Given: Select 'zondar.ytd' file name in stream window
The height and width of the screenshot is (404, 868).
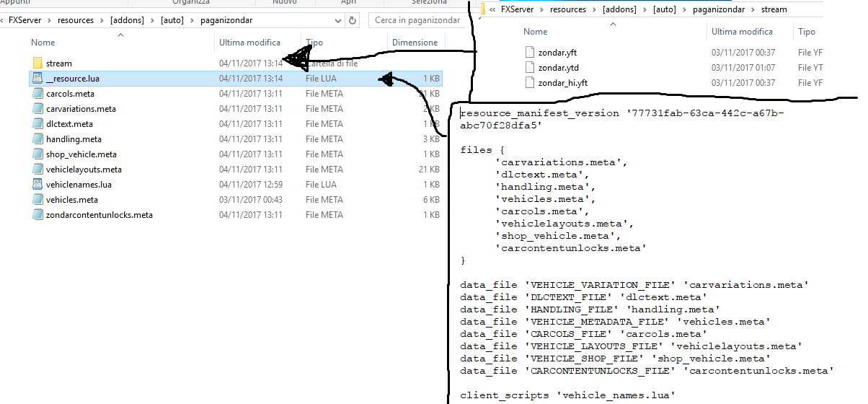Looking at the screenshot, I should click(x=557, y=68).
